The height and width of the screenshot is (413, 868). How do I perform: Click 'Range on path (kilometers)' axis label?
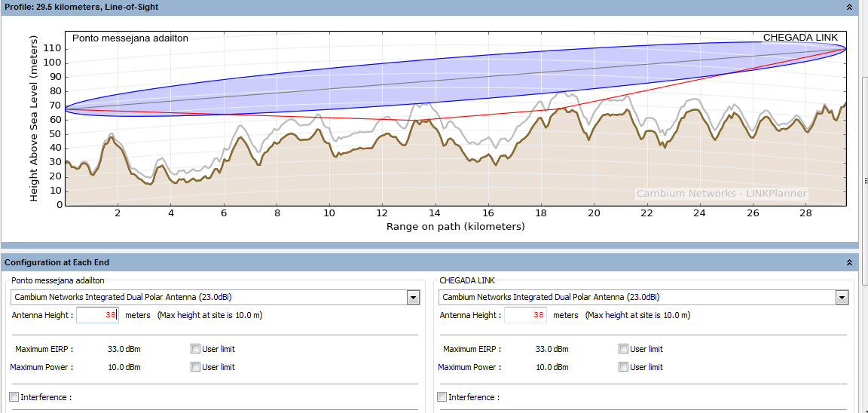pos(456,226)
